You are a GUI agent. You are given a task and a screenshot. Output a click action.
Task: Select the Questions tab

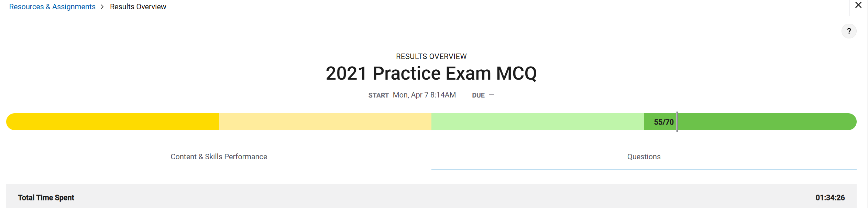coord(643,157)
